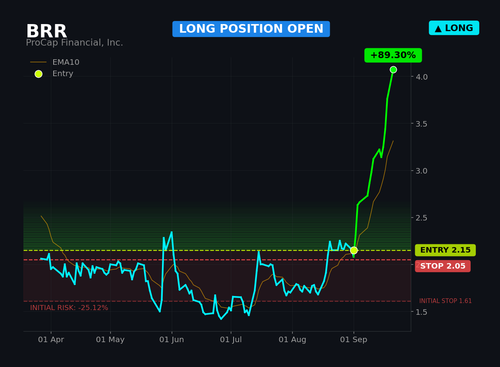Viewport: 500px width, 367px height.
Task: Click the INITIAL RISK: -25.12% text
Action: (x=69, y=308)
